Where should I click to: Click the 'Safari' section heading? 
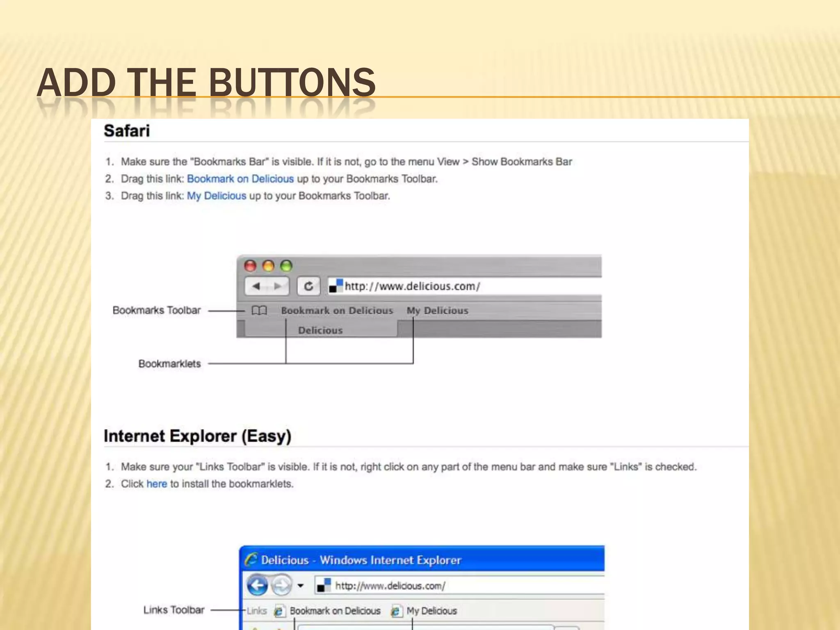[127, 131]
